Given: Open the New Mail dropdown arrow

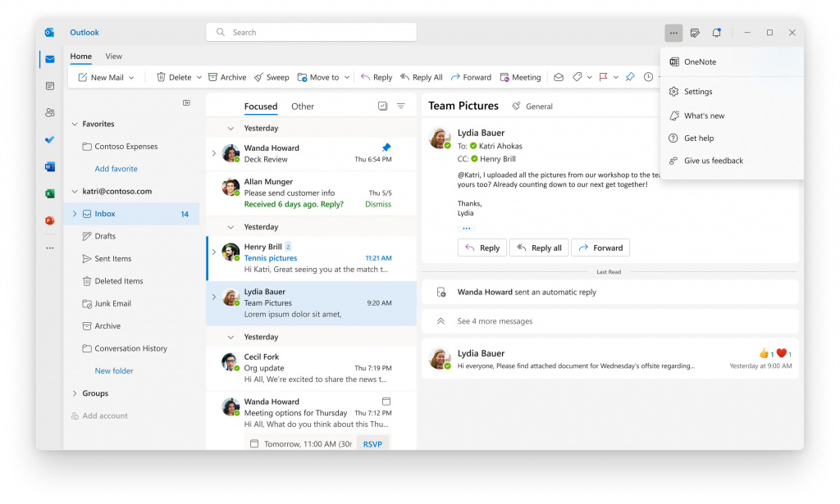Looking at the screenshot, I should coord(131,78).
